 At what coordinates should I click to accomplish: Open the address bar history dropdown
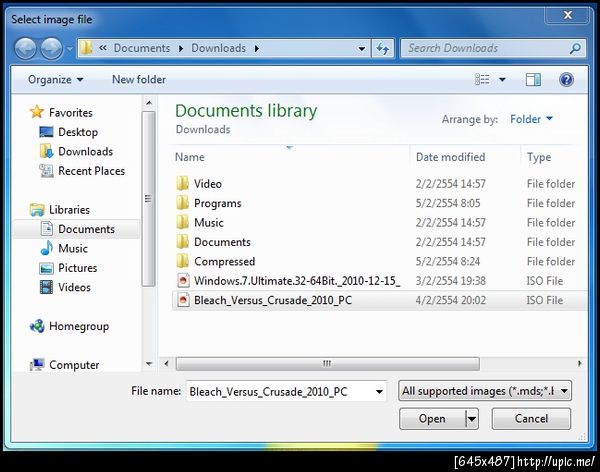[x=361, y=49]
